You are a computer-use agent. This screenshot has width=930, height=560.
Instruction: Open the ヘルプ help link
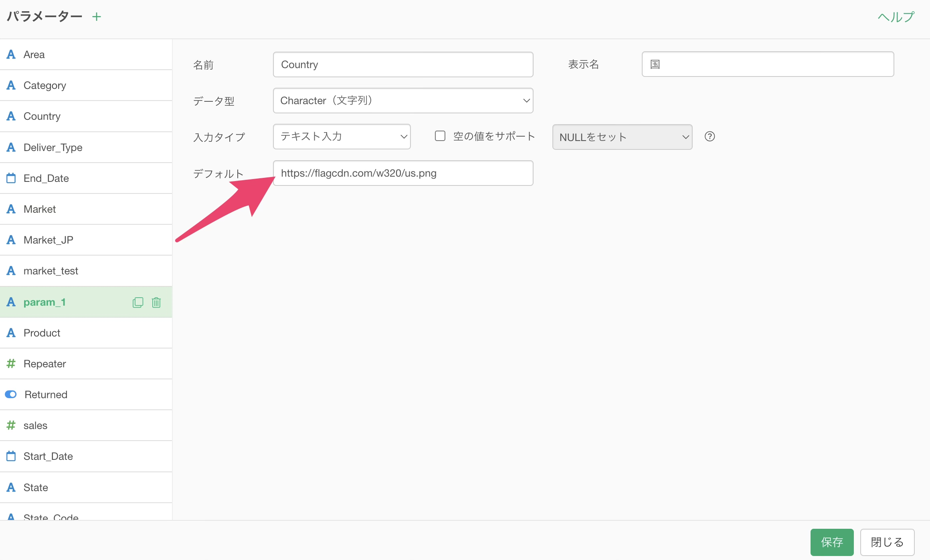896,17
